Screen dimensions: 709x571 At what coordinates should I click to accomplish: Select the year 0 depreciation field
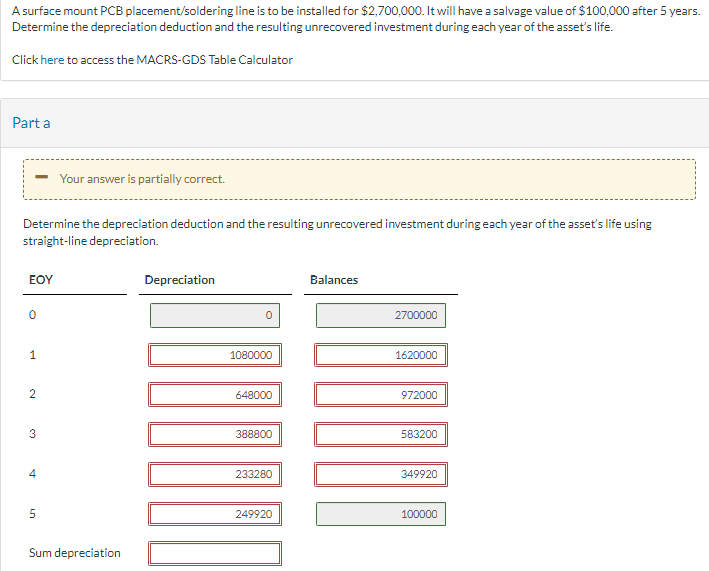pos(215,315)
